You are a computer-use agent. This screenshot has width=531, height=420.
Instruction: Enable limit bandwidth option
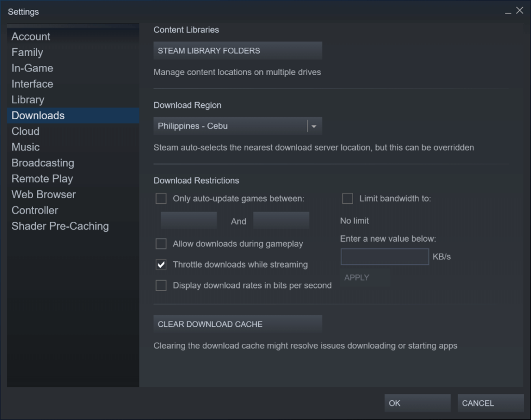point(347,198)
